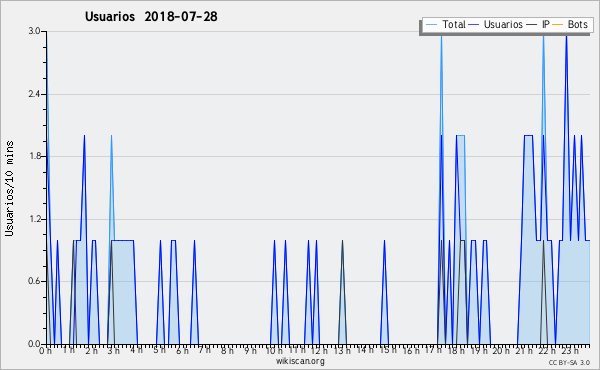Click the Usuarios/10 mins axis label

point(9,189)
